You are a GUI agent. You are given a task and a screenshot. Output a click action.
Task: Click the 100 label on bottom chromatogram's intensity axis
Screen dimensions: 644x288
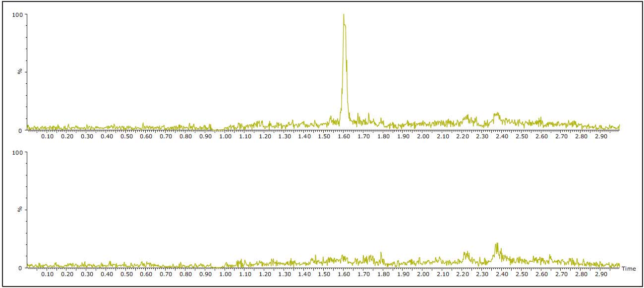pyautogui.click(x=18, y=152)
